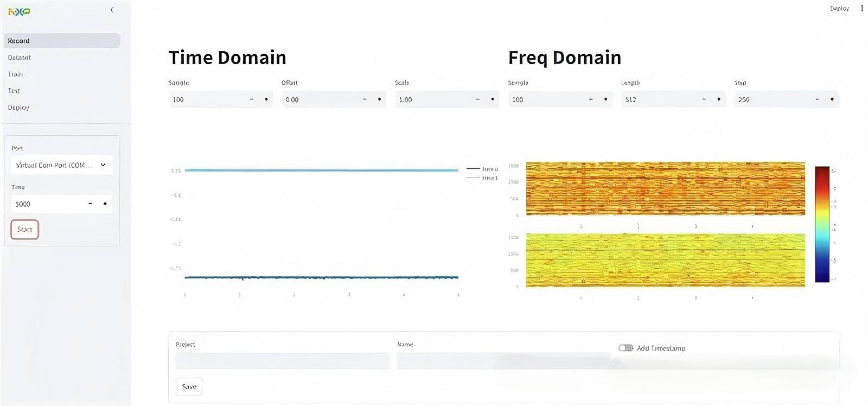Decrease Time Domain Sample value with minus

coord(251,99)
